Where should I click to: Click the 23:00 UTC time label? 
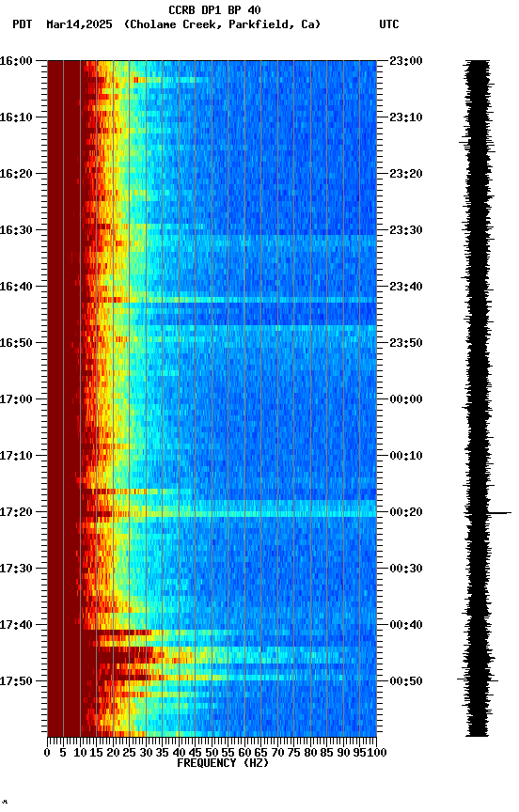tap(406, 61)
